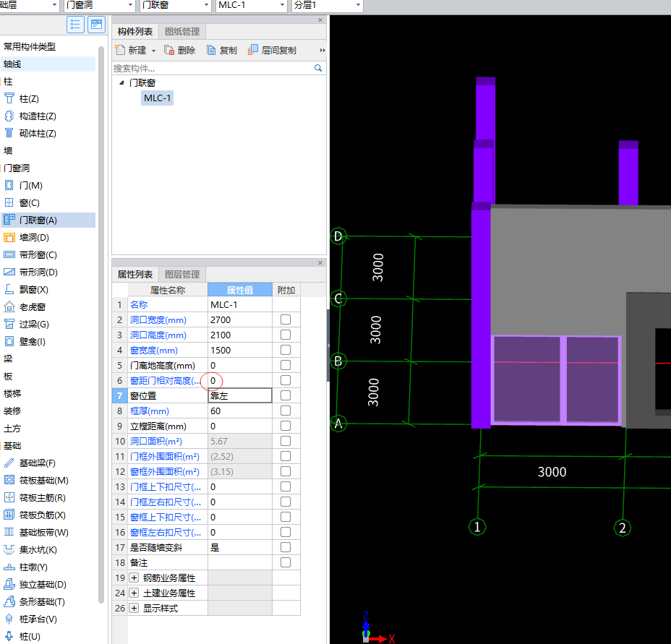Select the 柱墩(Y) column pier component
The width and height of the screenshot is (671, 644).
[26, 567]
